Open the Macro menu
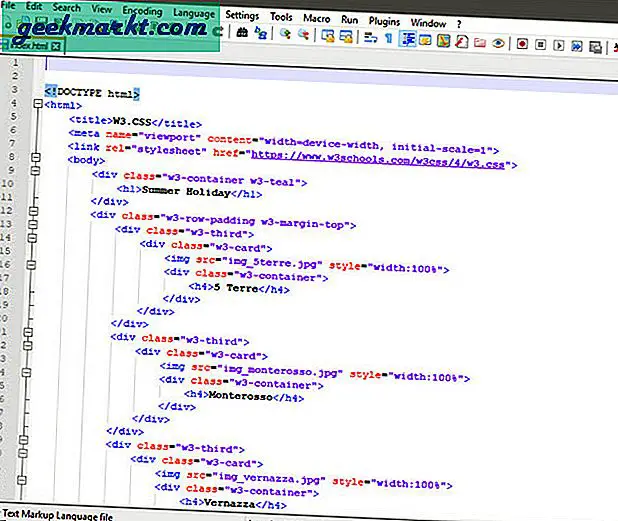This screenshot has height=521, width=618. [x=316, y=19]
